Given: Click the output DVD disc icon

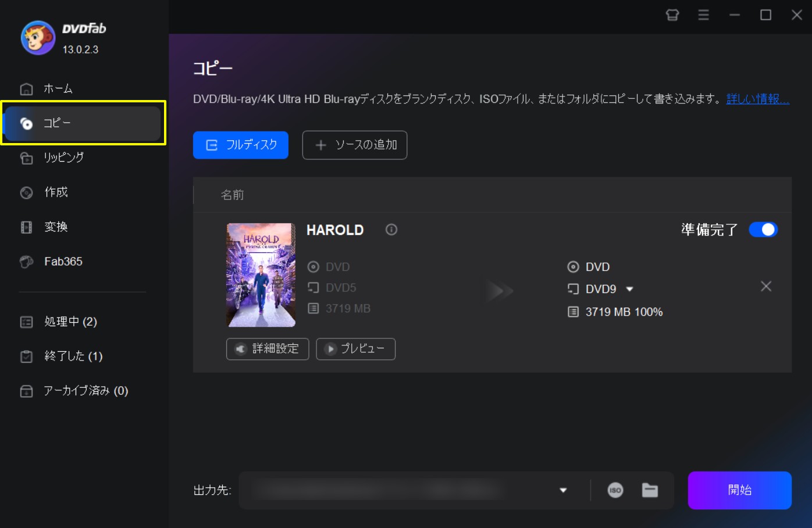Looking at the screenshot, I should point(574,267).
